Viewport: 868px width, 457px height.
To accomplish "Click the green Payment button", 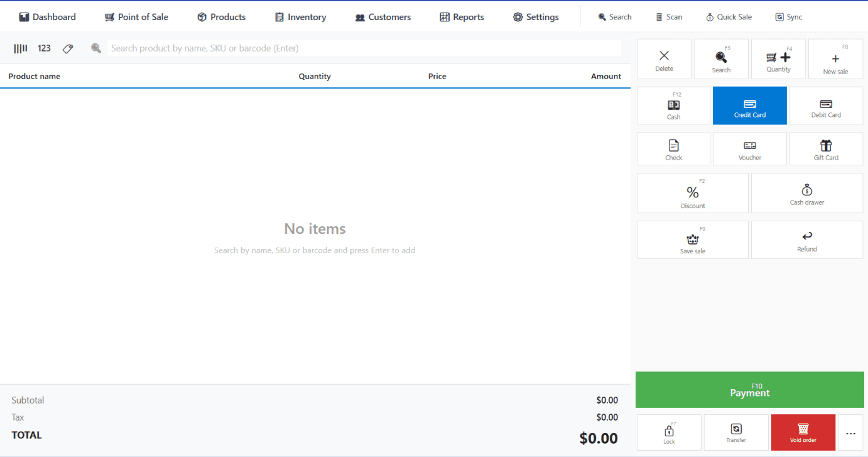I will click(750, 390).
